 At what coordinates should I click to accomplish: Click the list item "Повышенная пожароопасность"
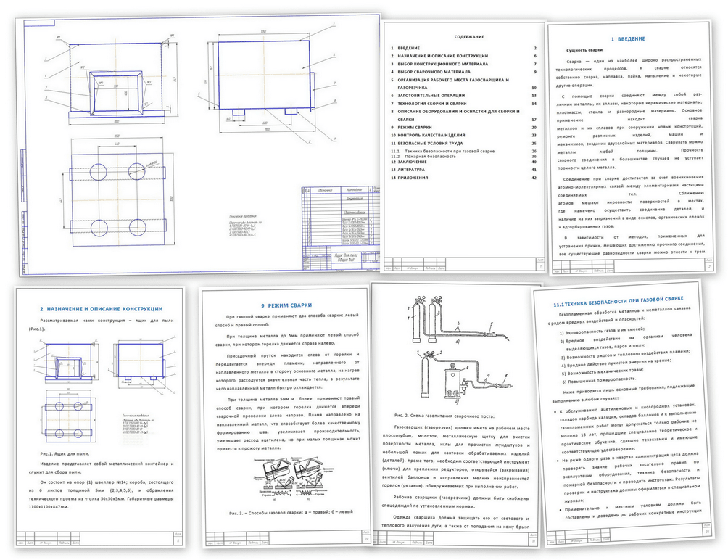click(x=598, y=380)
